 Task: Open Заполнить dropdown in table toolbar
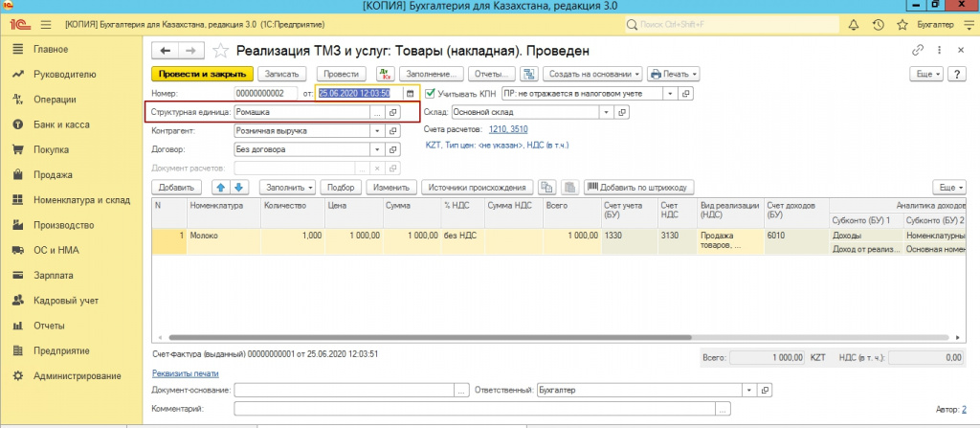tap(287, 187)
